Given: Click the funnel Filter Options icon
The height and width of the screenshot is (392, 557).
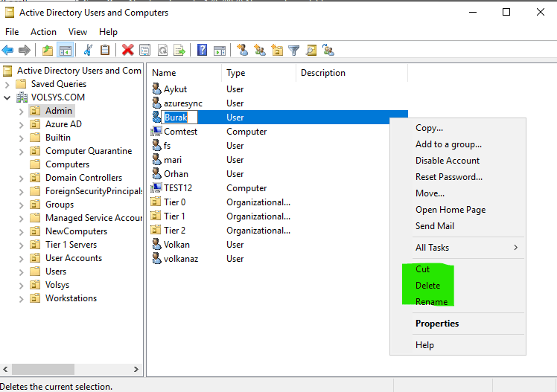Looking at the screenshot, I should tap(294, 50).
